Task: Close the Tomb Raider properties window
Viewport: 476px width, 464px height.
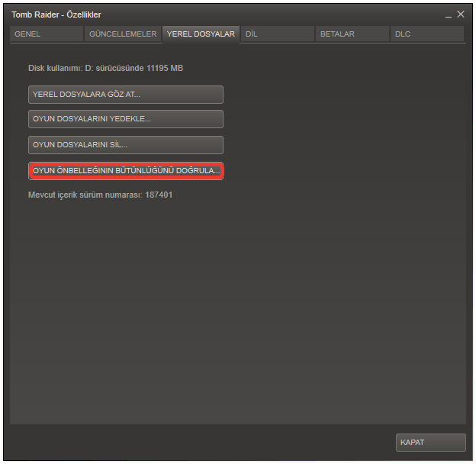Action: (461, 14)
